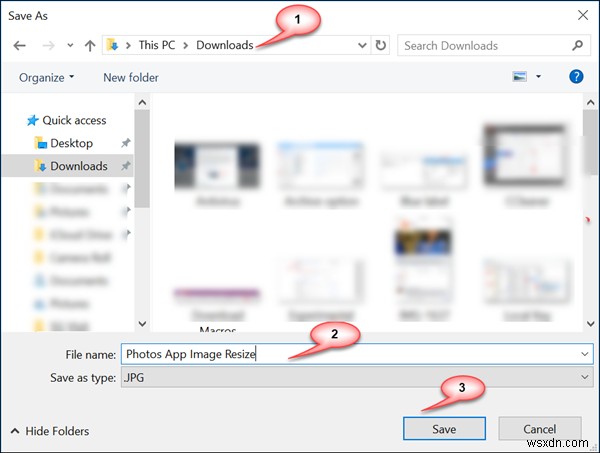Open recent locations dropdown arrow
600x453 pixels.
(x=70, y=45)
